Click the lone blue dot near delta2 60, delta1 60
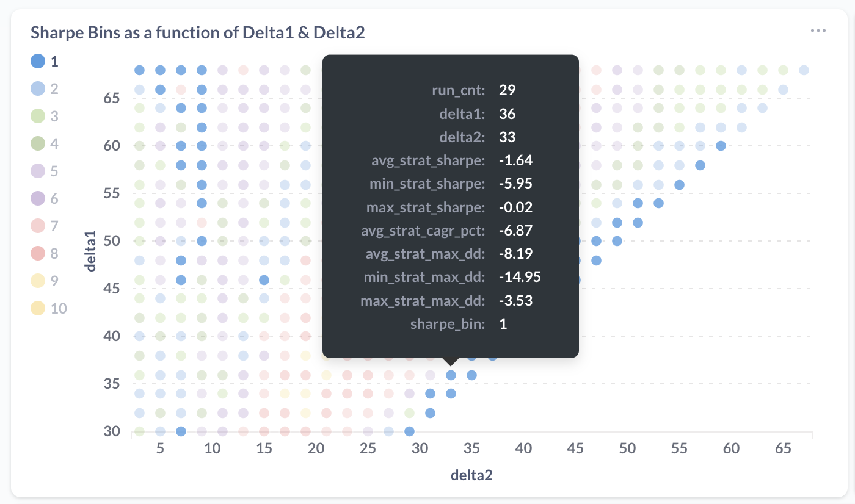The width and height of the screenshot is (855, 504). (721, 146)
